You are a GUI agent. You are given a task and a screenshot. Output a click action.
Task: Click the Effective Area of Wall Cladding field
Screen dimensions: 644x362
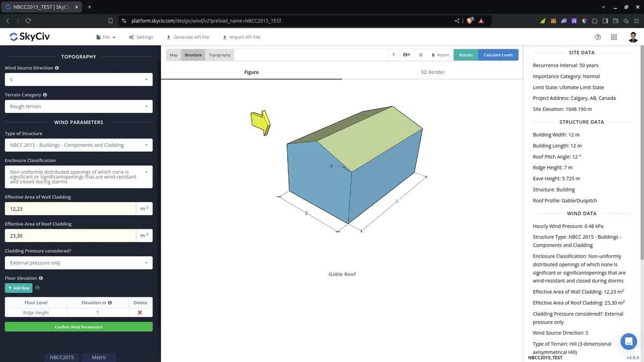coord(70,208)
